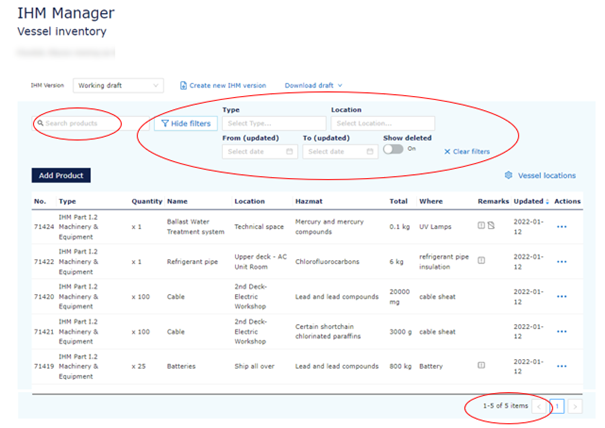Click calendar icon in From (updated) field
The width and height of the screenshot is (605, 428).
coord(290,151)
